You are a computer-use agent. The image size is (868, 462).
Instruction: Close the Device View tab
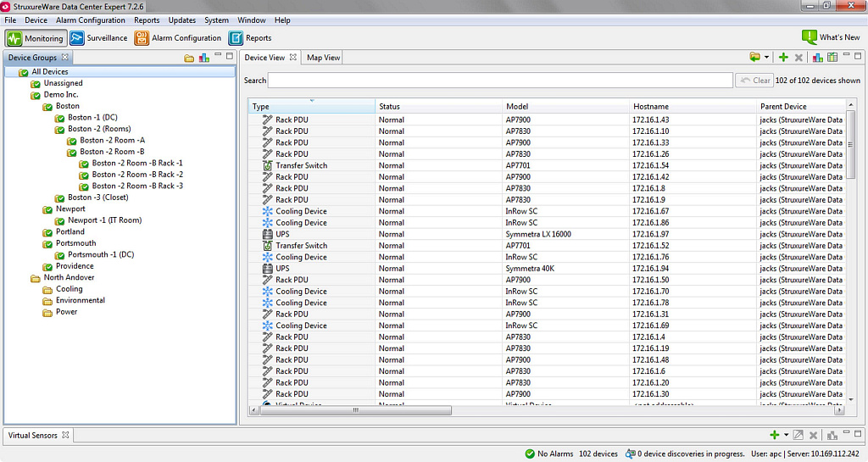(292, 57)
